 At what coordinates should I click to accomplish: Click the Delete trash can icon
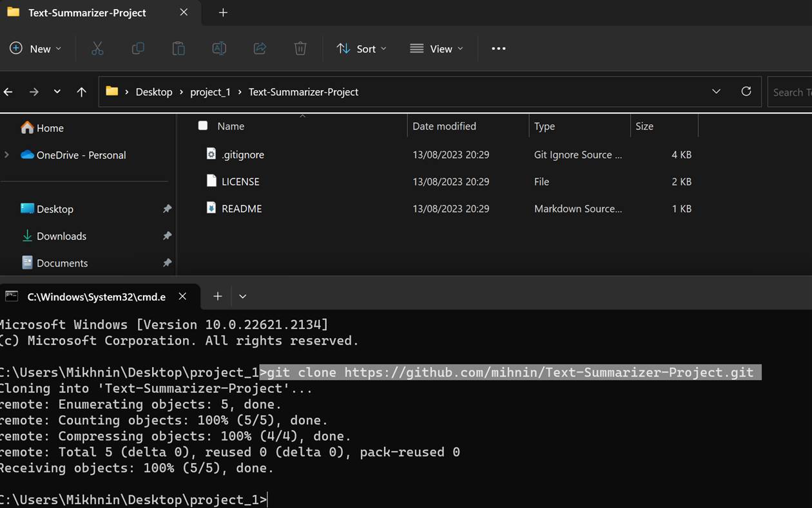[x=300, y=49]
